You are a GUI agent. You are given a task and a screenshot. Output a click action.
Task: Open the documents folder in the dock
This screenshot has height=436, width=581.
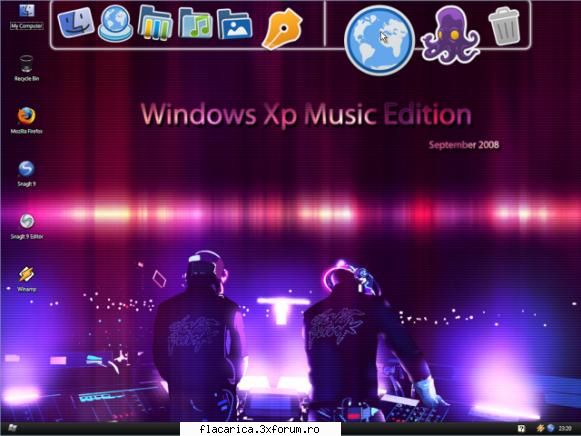click(x=155, y=22)
